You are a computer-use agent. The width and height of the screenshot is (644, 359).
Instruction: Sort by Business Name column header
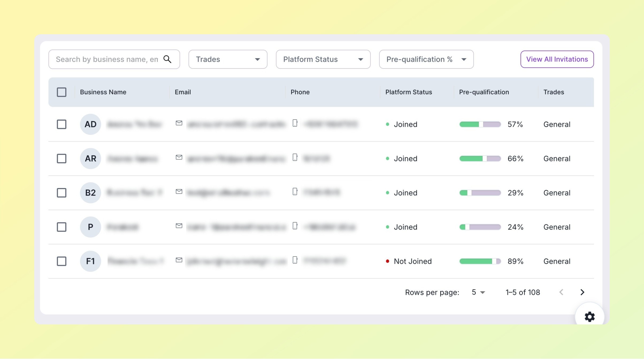(103, 92)
